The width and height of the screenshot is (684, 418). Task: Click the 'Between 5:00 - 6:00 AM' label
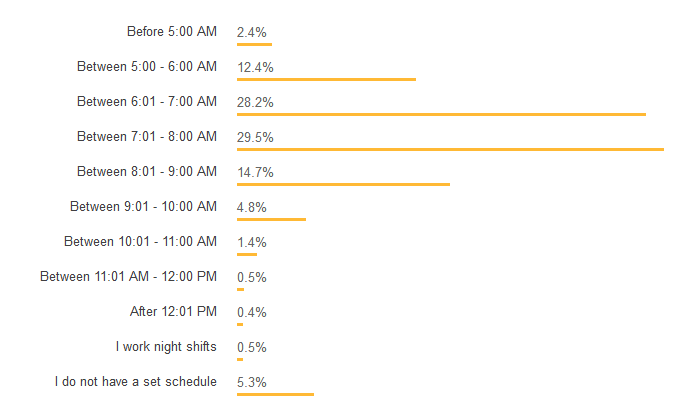147,67
